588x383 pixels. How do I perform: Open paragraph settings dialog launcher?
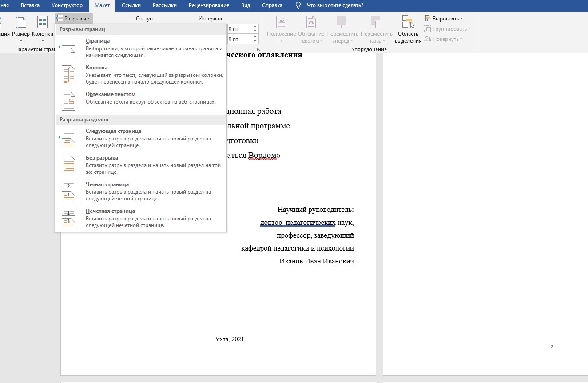(x=258, y=49)
